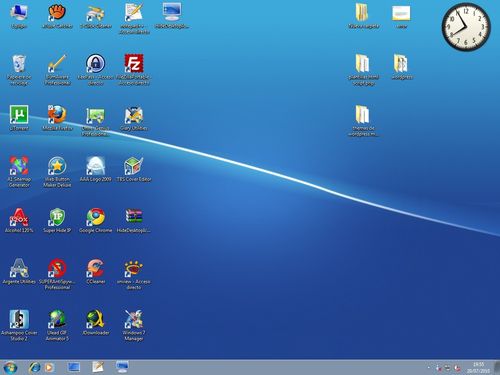The height and width of the screenshot is (375, 500).
Task: Open Windows Media Player from the taskbar
Action: (x=49, y=367)
